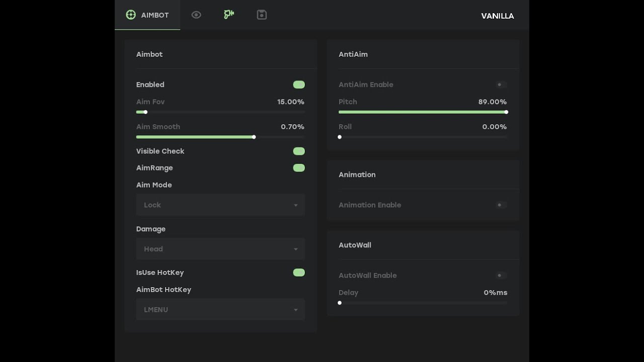The height and width of the screenshot is (362, 644).
Task: Select the AIMBOT tab label
Action: click(155, 15)
